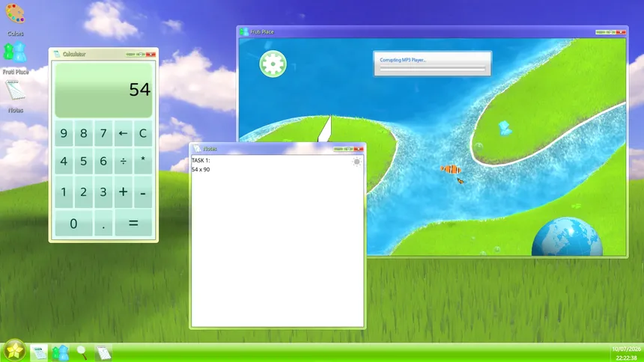Click the Notes text area
This screenshot has width=644, height=362.
pos(277,242)
